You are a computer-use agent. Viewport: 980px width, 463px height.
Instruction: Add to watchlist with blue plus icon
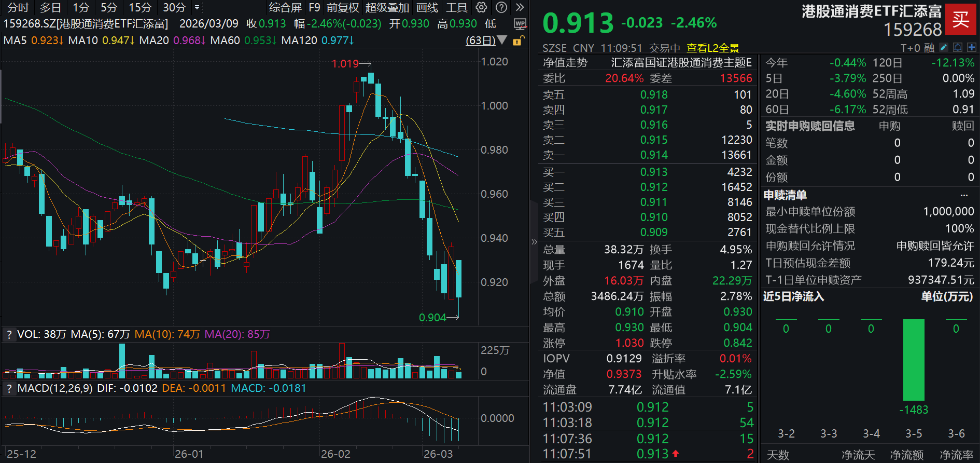pos(971,48)
